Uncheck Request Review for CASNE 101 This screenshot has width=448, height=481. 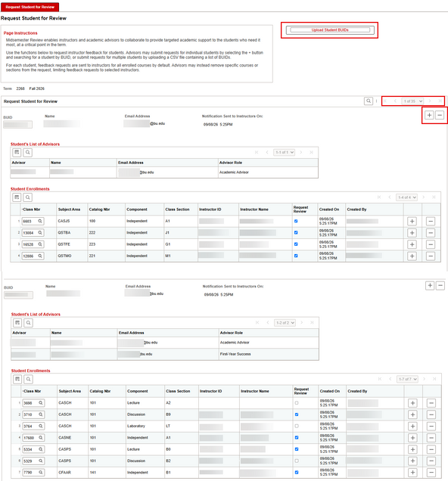(297, 437)
